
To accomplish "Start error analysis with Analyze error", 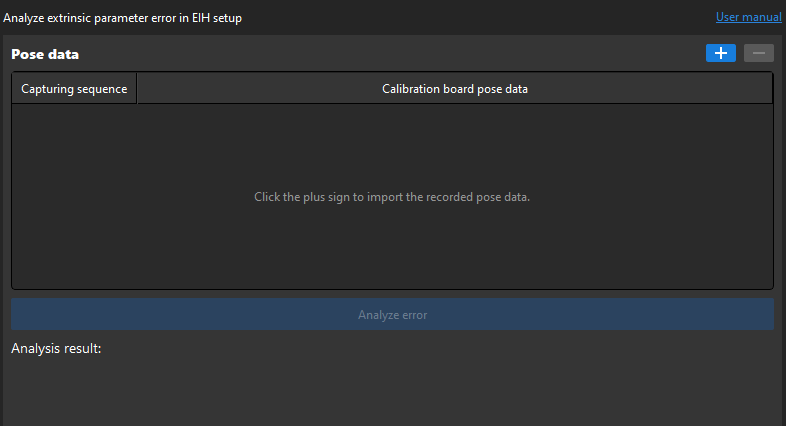I will pyautogui.click(x=392, y=314).
